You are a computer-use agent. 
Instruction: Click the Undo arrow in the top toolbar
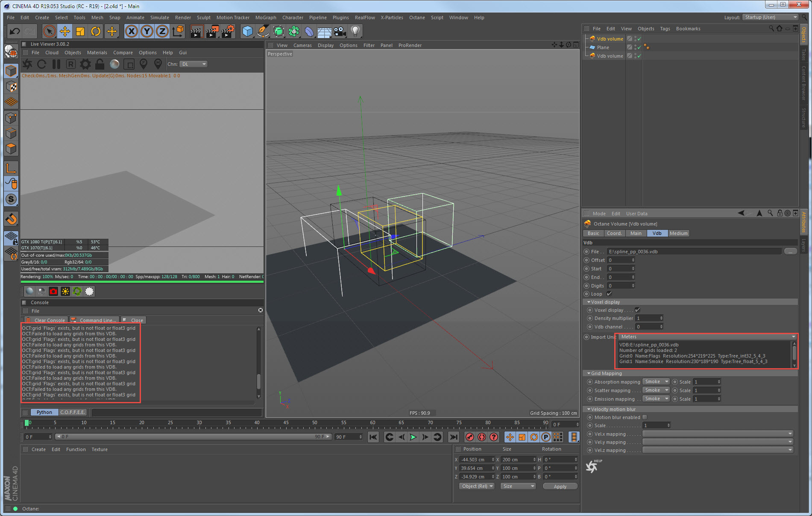15,31
